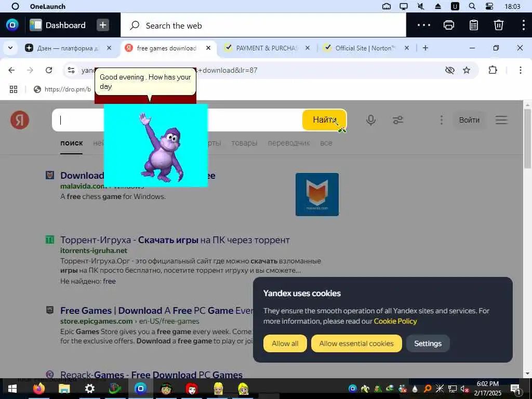532x399 pixels.
Task: Open the Dashboard tab in OneLaunch
Action: (57, 25)
